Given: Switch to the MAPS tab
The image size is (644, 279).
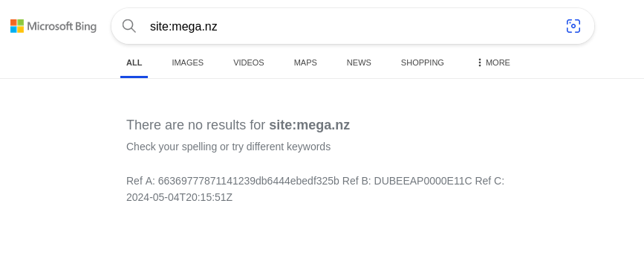Looking at the screenshot, I should (x=305, y=62).
